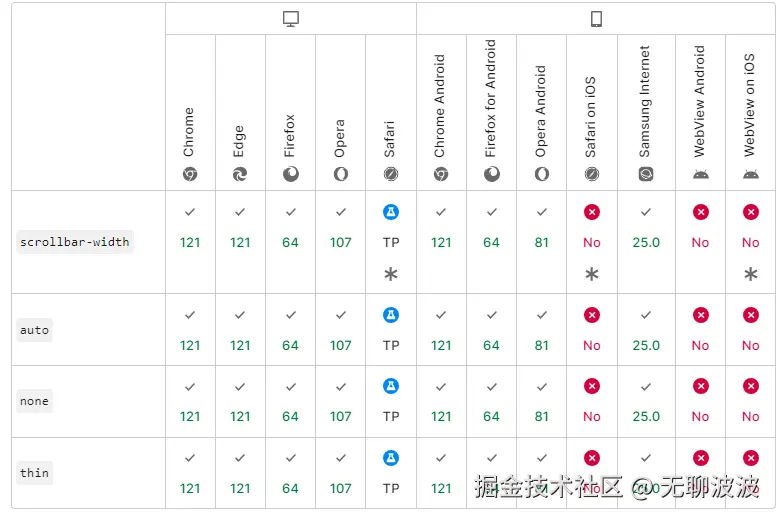Click the mobile phone icon header
This screenshot has height=517, width=776.
596,19
